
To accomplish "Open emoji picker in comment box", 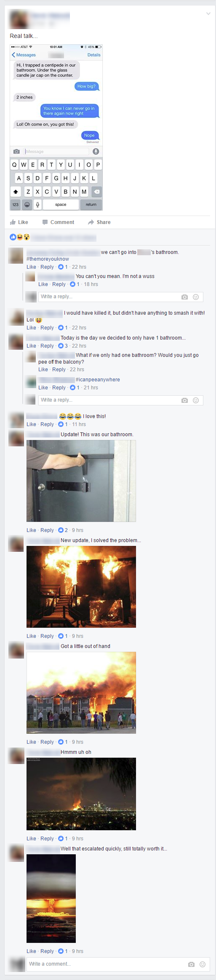I will [x=203, y=964].
